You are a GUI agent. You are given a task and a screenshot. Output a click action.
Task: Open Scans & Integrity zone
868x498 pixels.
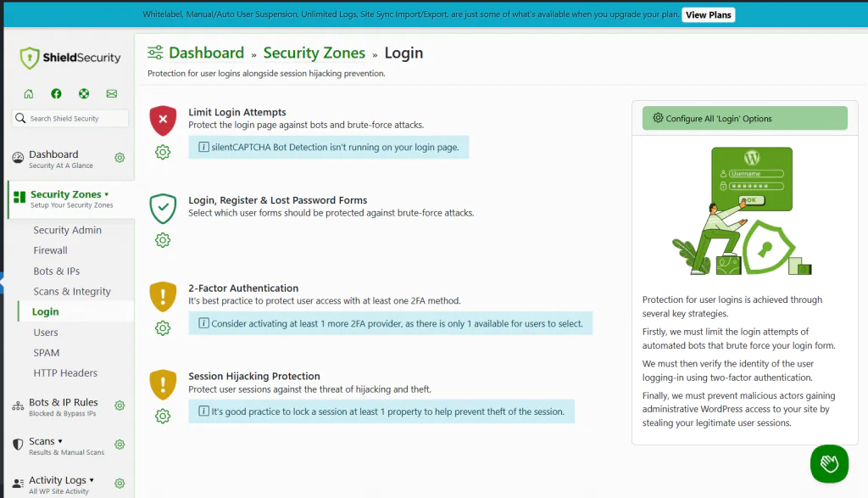point(72,291)
